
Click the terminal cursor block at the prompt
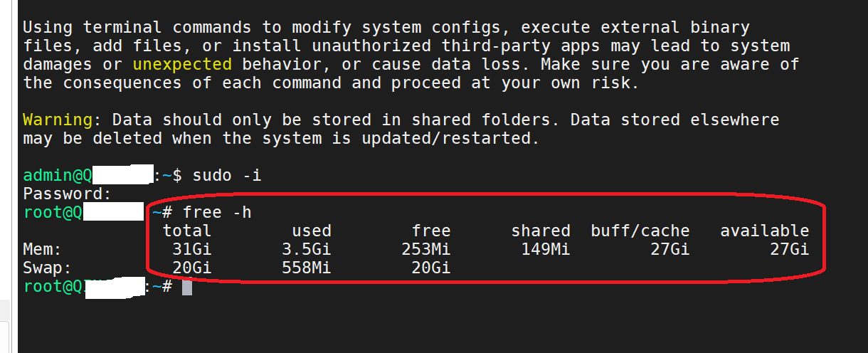187,287
